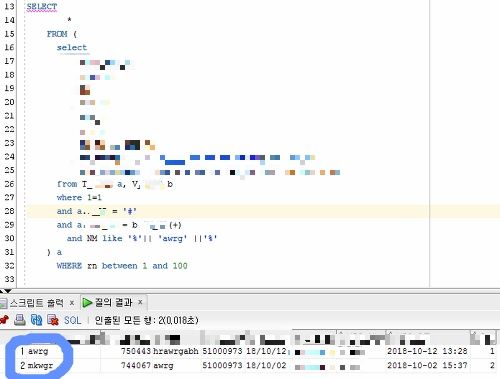Click the lowercase select keyword on line 16
Screen dimensions: 500x379
click(72, 47)
